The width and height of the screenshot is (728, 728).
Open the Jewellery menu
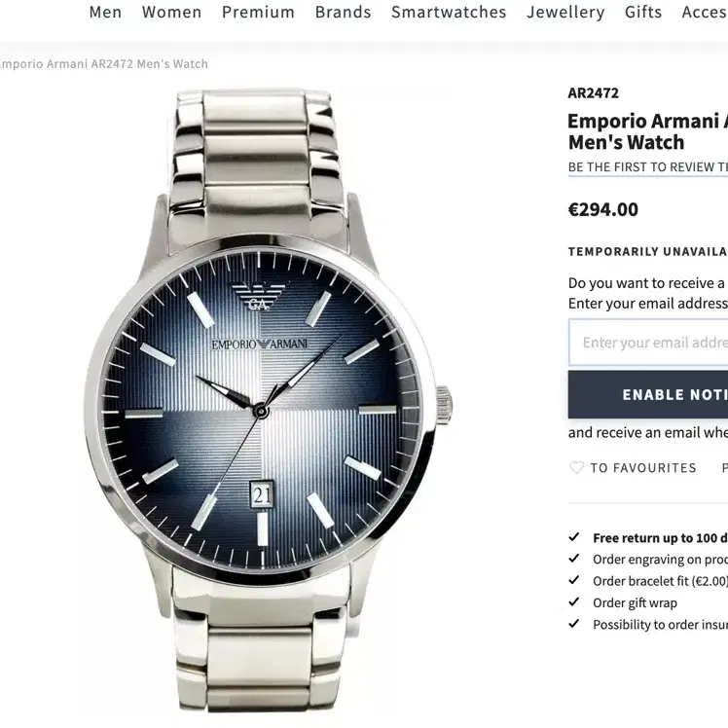[565, 12]
